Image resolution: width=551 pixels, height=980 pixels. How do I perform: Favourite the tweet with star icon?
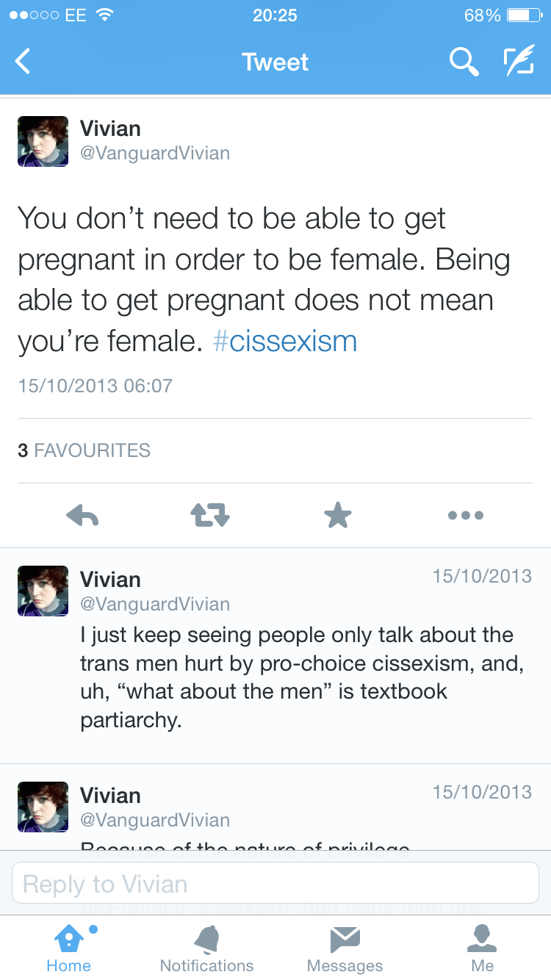click(338, 516)
